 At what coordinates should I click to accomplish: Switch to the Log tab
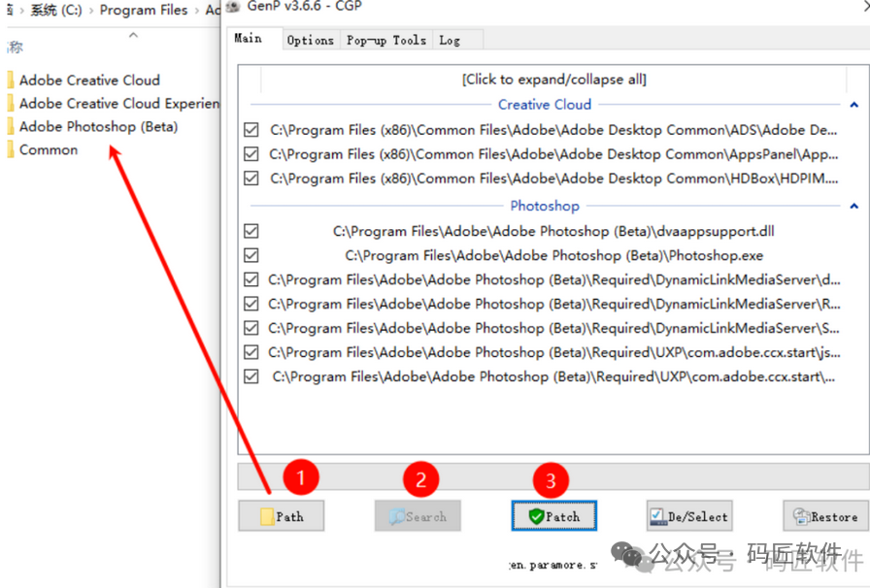tap(450, 40)
